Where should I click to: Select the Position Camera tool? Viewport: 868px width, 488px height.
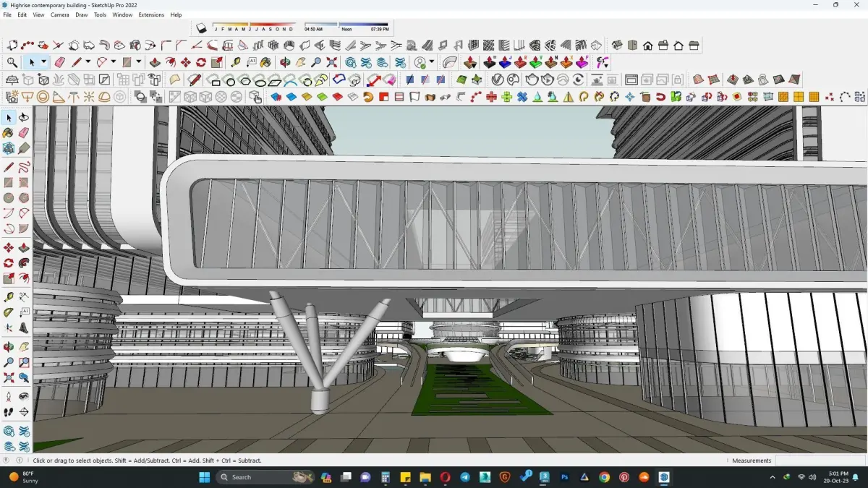coord(9,396)
